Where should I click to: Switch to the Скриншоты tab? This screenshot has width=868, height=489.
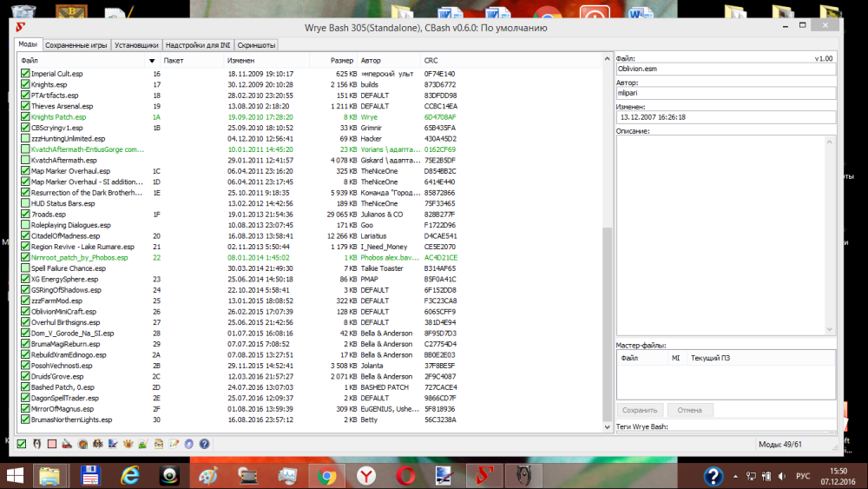click(x=256, y=45)
